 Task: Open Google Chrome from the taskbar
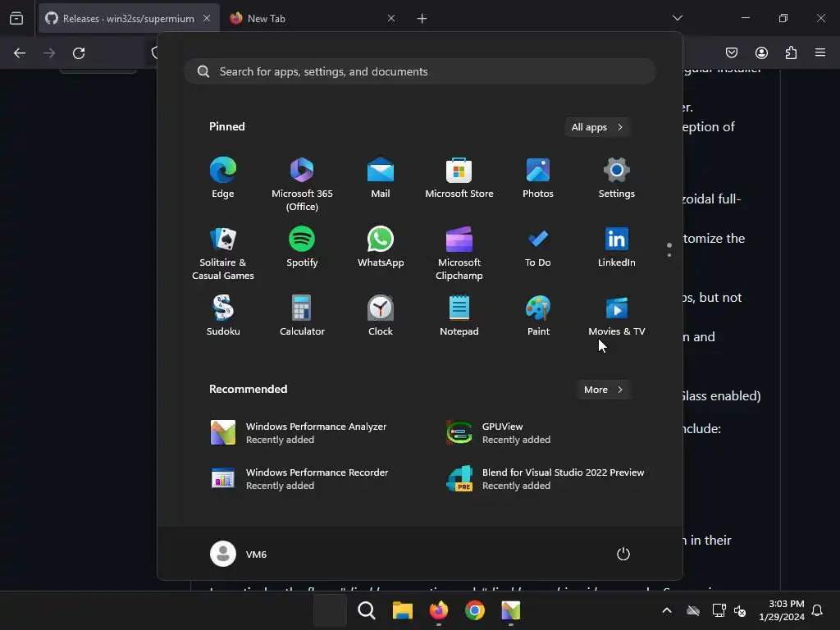coord(475,610)
